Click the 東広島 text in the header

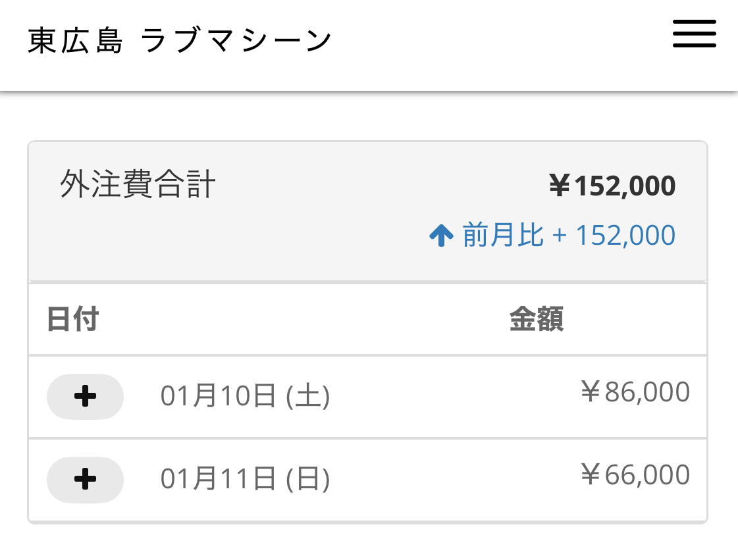76,41
